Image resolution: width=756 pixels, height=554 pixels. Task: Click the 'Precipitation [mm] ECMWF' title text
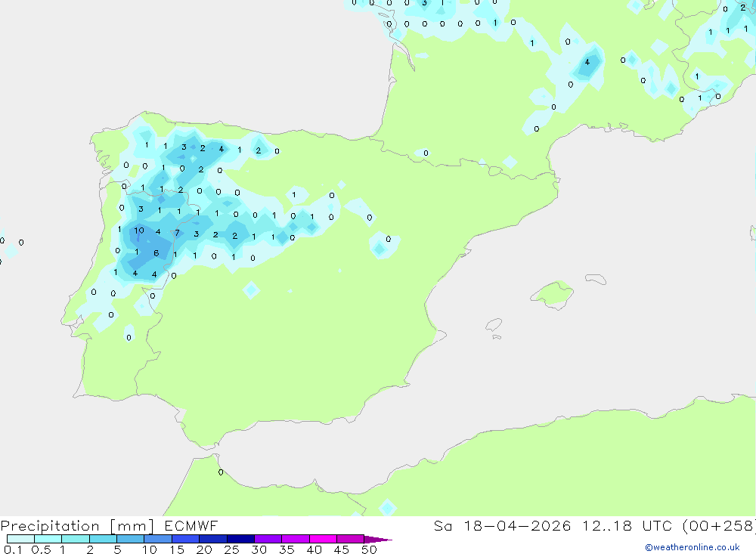[x=109, y=525]
